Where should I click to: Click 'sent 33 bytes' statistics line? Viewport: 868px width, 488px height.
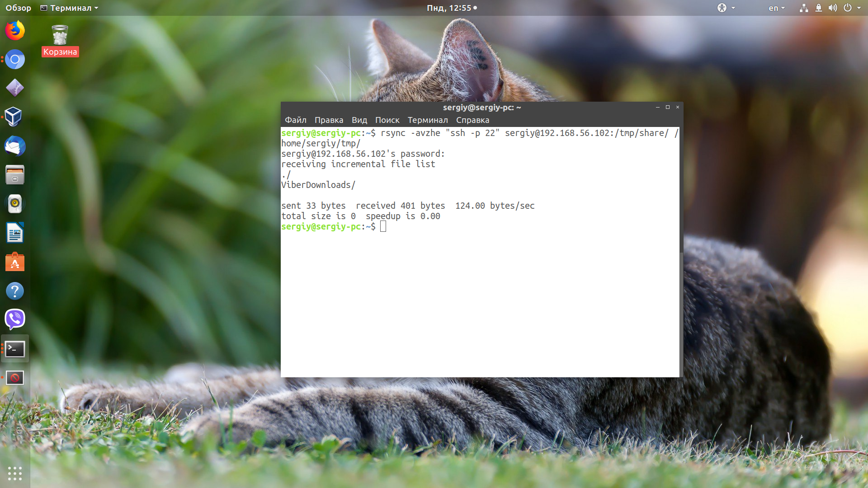(x=408, y=206)
